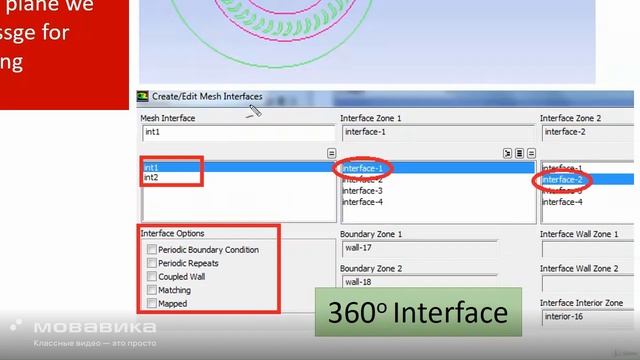This screenshot has height=360, width=640.
Task: Select interface-3 in Interface Zone 1 list
Action: 438,191
